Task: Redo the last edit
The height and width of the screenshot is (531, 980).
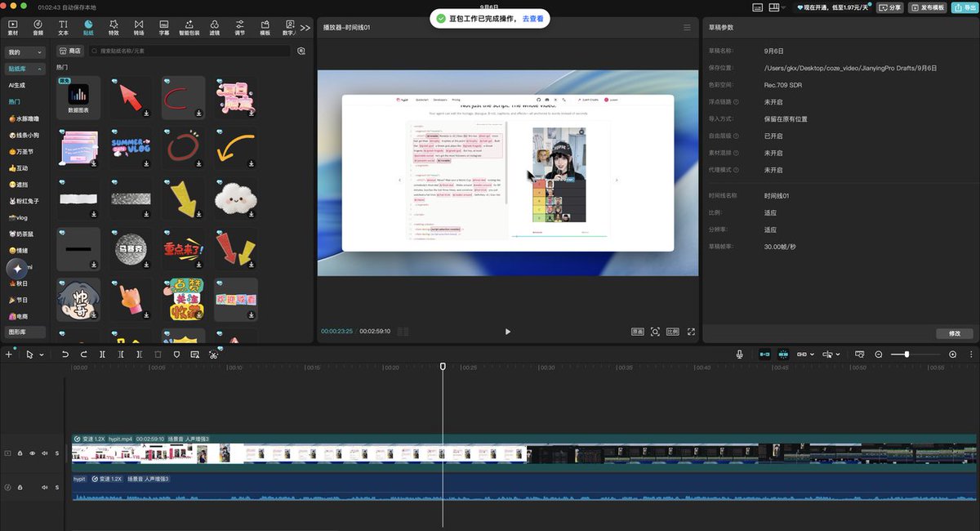Action: [x=83, y=355]
